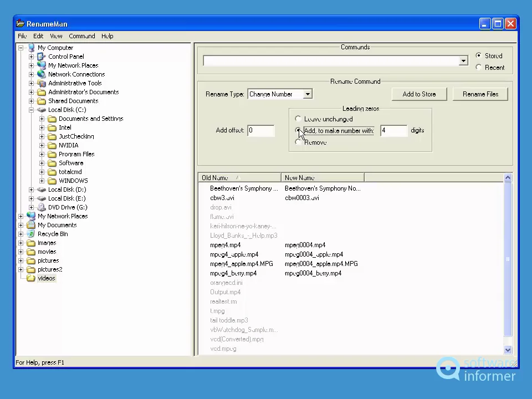This screenshot has height=399, width=532.
Task: Click the Local Disk (E:) drive icon
Action: click(x=42, y=198)
